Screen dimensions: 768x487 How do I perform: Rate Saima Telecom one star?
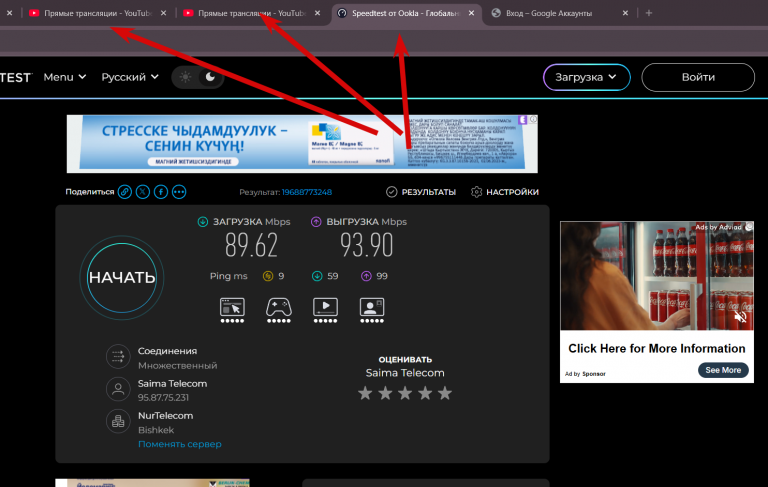(365, 393)
